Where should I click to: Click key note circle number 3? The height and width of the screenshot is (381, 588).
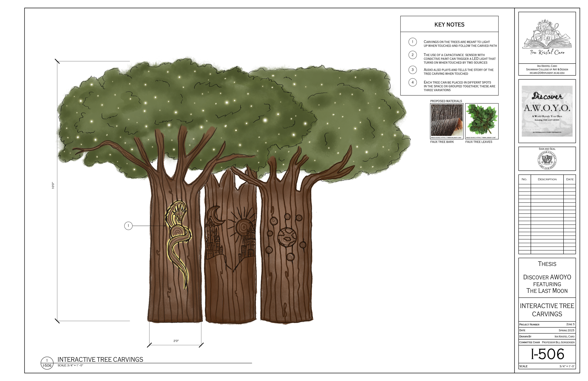(412, 70)
